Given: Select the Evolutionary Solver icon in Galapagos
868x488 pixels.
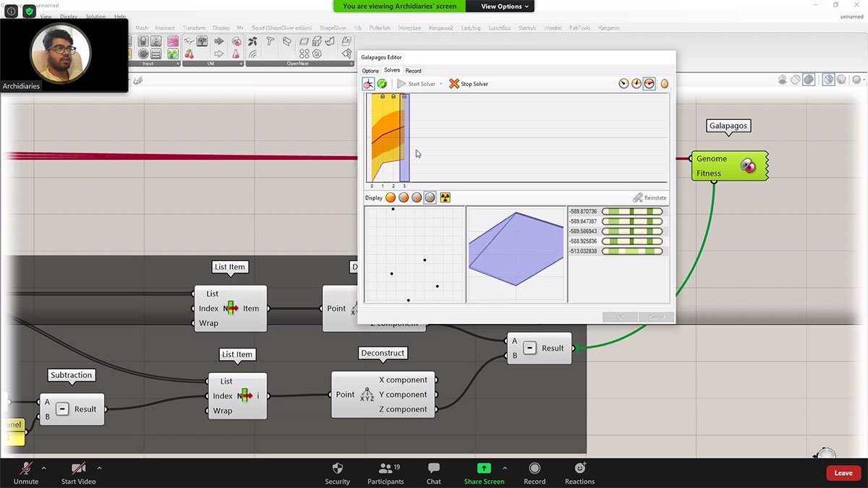Looking at the screenshot, I should 369,84.
